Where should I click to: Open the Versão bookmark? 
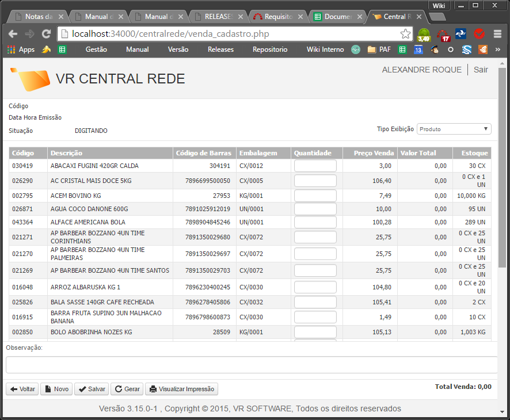point(178,49)
